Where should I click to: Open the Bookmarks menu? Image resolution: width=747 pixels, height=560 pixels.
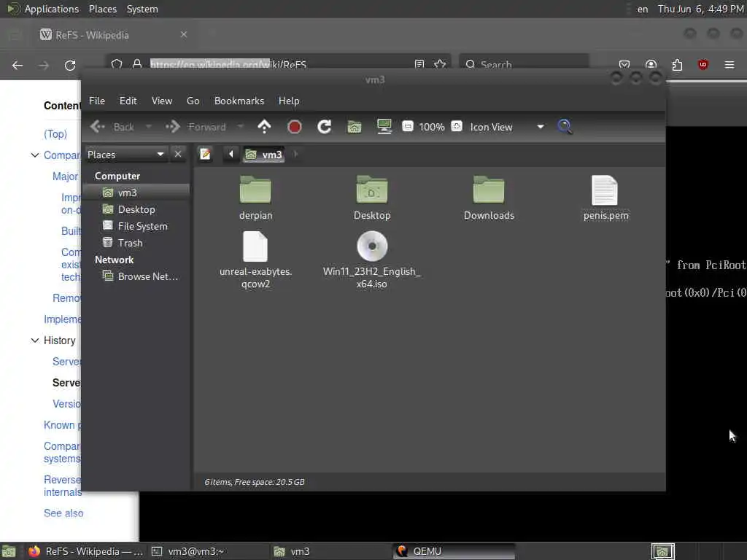pyautogui.click(x=239, y=101)
